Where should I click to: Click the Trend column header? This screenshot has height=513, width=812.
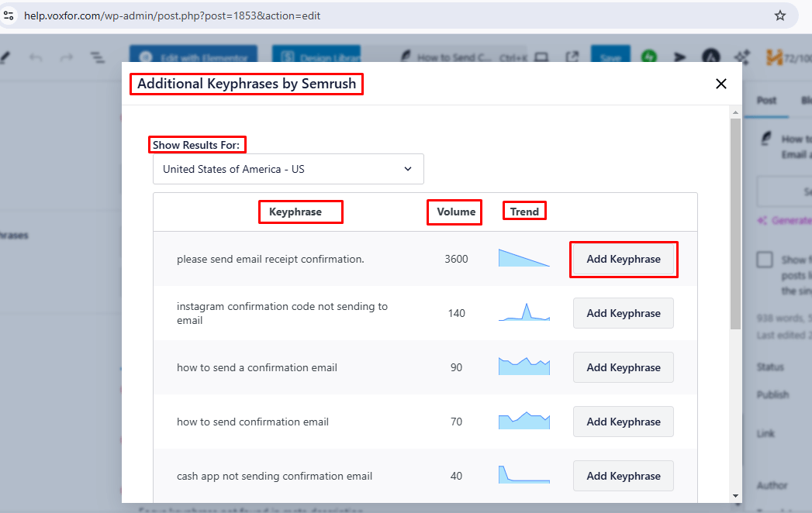click(x=524, y=212)
